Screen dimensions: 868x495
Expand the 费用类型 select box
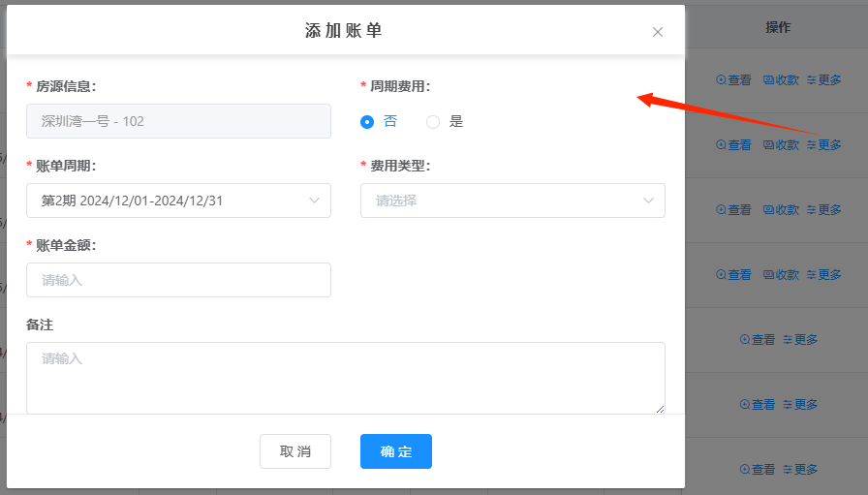click(x=512, y=201)
